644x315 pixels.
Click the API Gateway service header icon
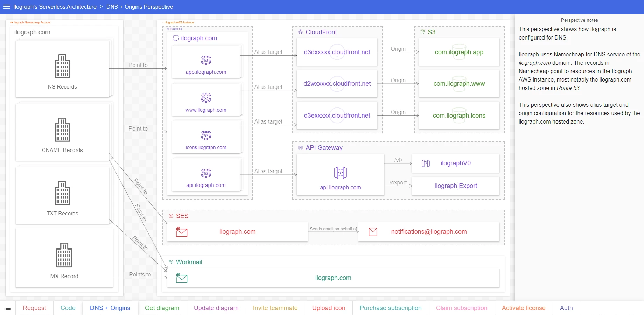coord(300,148)
